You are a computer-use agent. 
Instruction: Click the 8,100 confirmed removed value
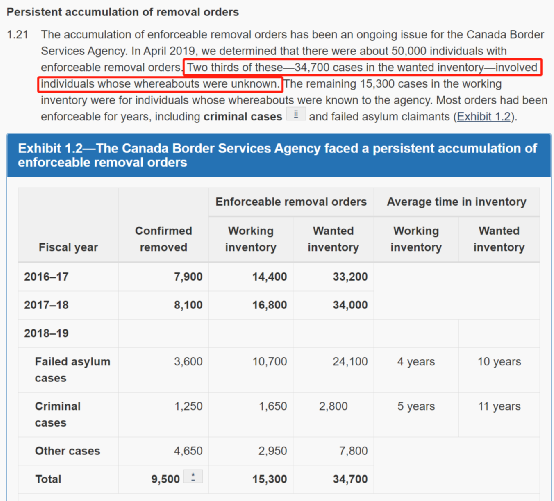pos(188,305)
